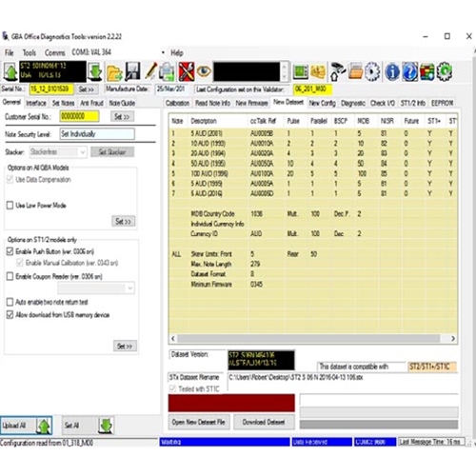The image size is (476, 476).
Task: Open the Note Security Level combo box
Action: [x=97, y=133]
